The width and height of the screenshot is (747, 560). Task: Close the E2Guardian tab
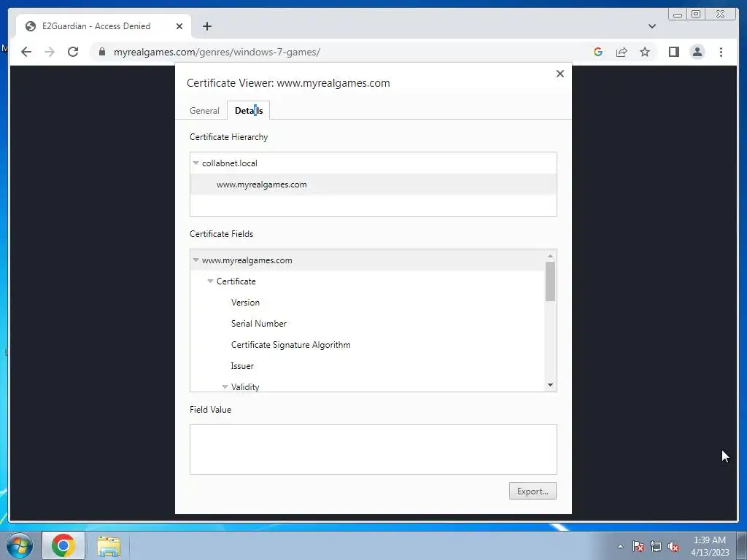tap(179, 26)
